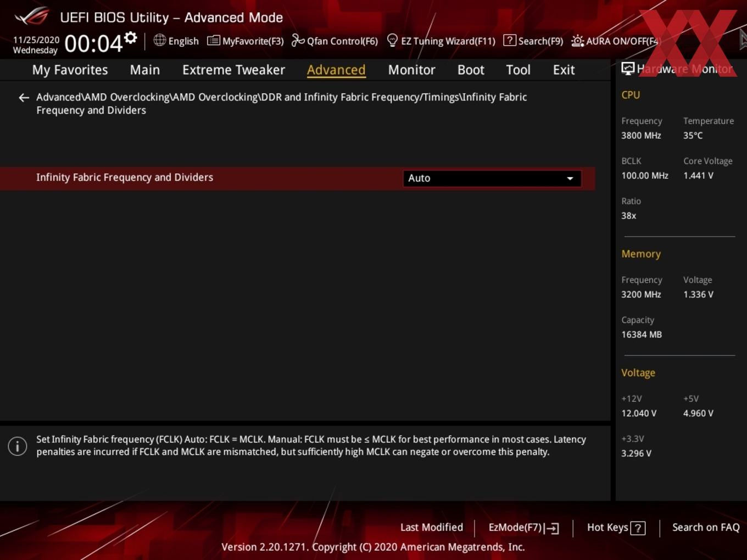Click the 00:04 clock display

tap(93, 43)
